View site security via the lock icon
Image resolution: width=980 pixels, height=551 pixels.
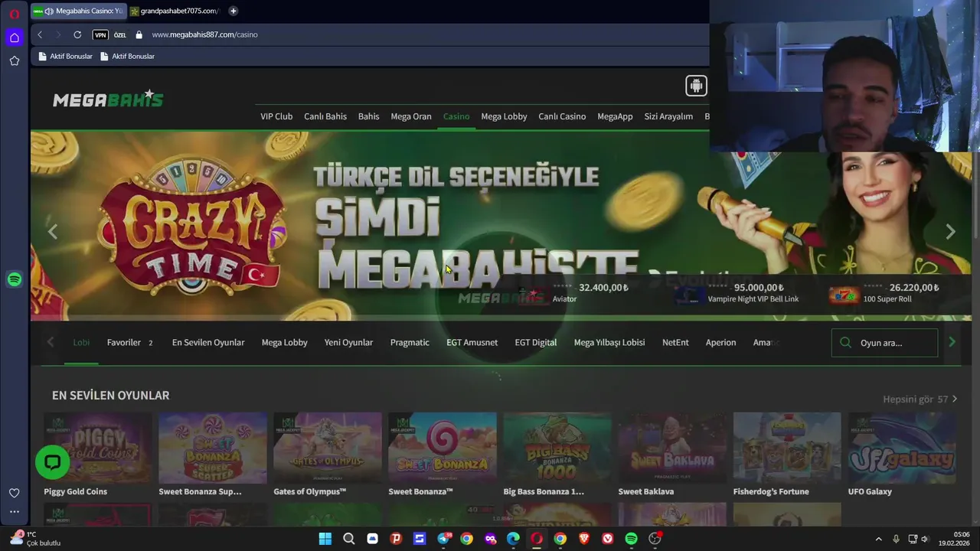(139, 34)
